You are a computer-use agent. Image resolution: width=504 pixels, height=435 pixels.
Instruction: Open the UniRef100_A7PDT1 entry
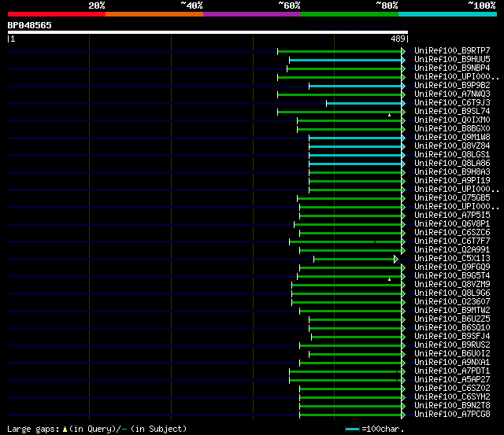pyautogui.click(x=452, y=371)
